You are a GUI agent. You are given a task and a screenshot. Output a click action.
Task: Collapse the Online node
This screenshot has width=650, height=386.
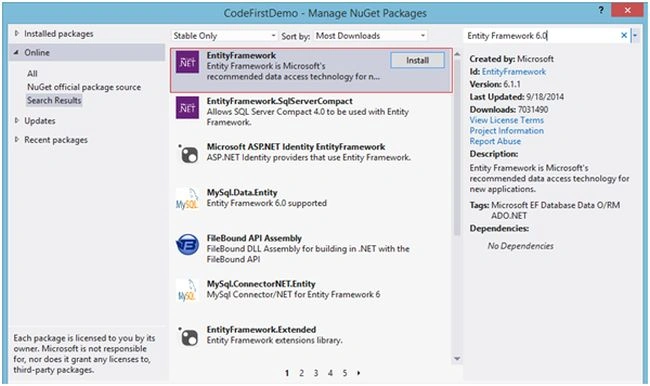pyautogui.click(x=17, y=53)
